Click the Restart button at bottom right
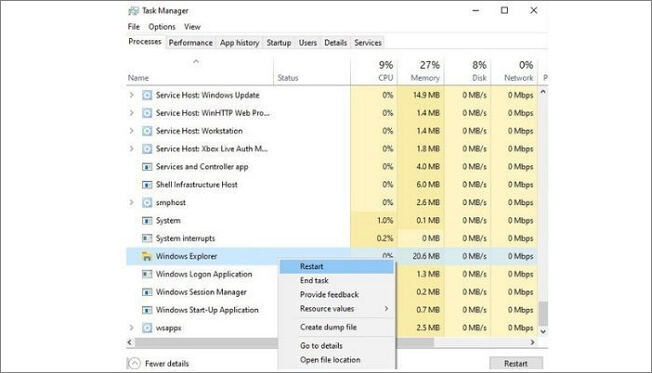 [516, 363]
